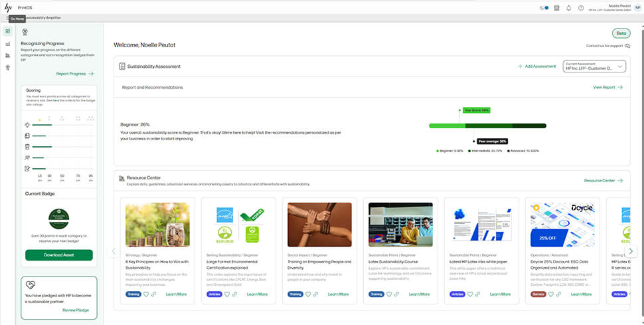Click the lightbulb category icon in Scoring
The width and height of the screenshot is (644, 325).
27,125
